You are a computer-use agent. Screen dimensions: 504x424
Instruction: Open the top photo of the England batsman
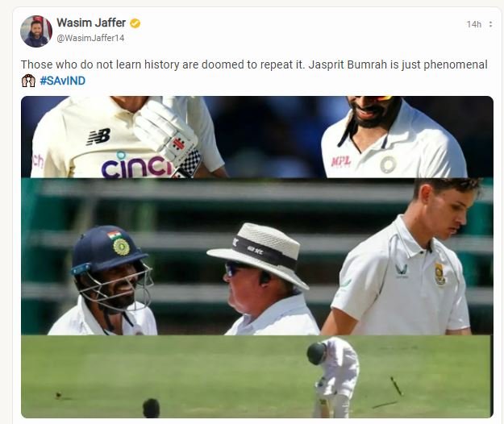(257, 137)
